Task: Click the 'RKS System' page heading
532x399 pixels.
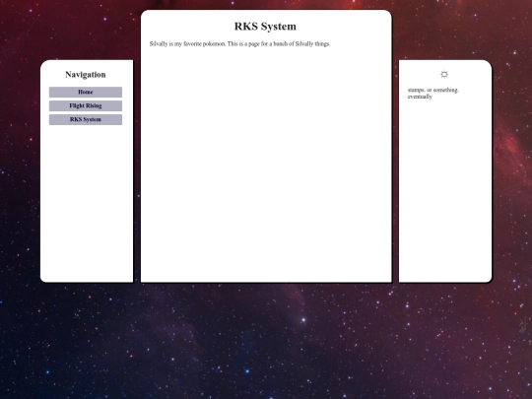Action: coord(265,27)
